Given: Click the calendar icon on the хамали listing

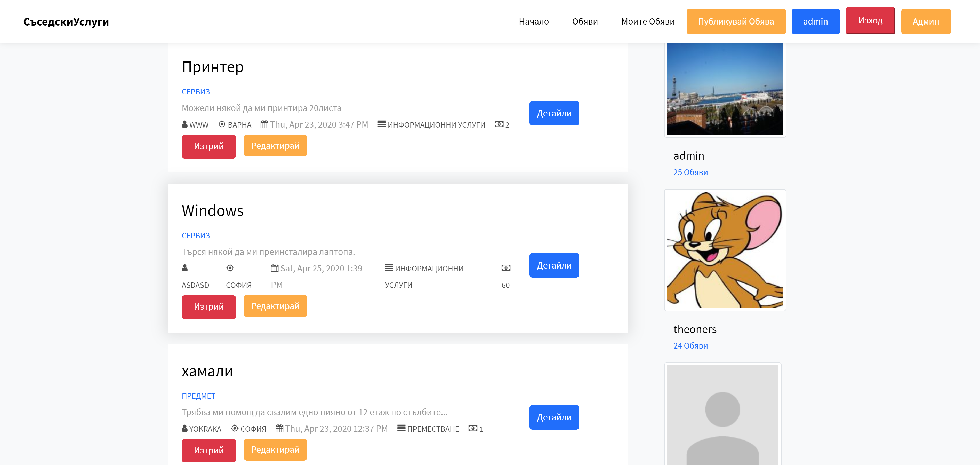Looking at the screenshot, I should (x=279, y=428).
